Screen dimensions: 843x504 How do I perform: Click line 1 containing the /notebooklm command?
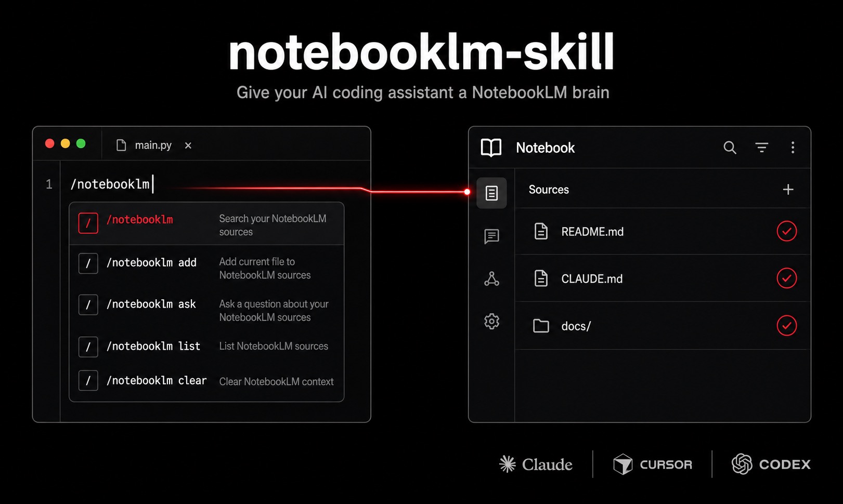(x=111, y=184)
